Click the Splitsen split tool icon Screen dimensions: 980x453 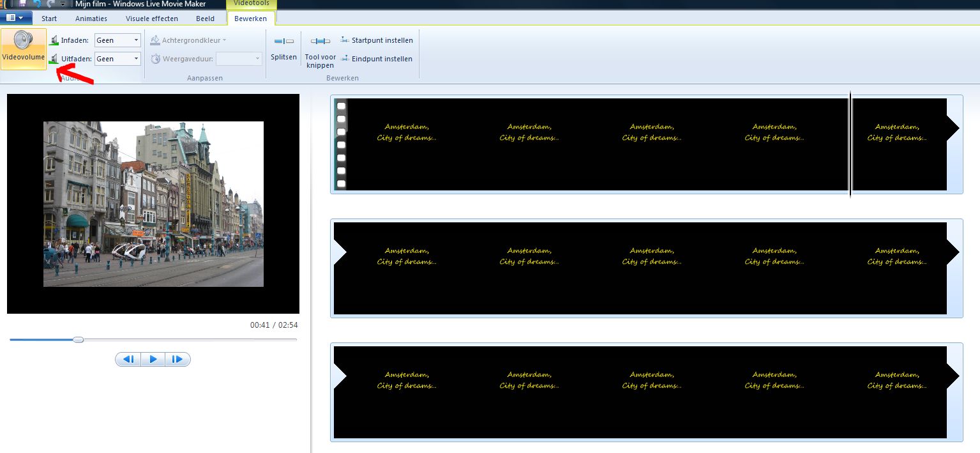pos(283,42)
